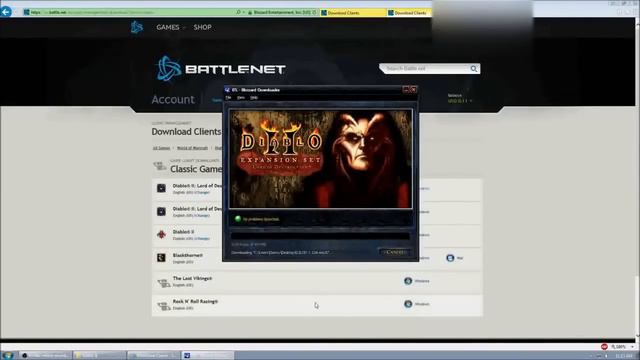Click second Diablo II: Lord of Destruction row icon
Screen dimensions: 640x360
click(161, 211)
